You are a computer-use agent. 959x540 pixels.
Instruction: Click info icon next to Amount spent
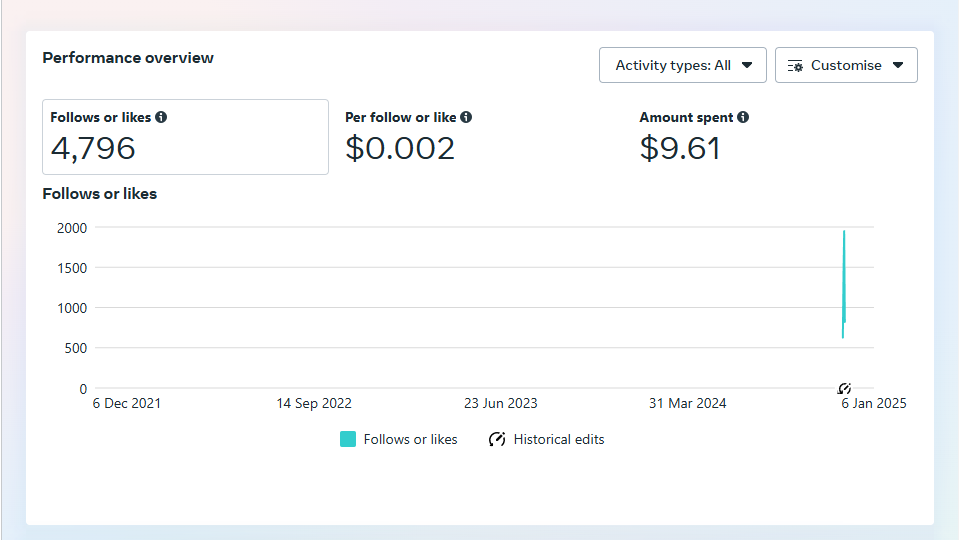pos(743,117)
